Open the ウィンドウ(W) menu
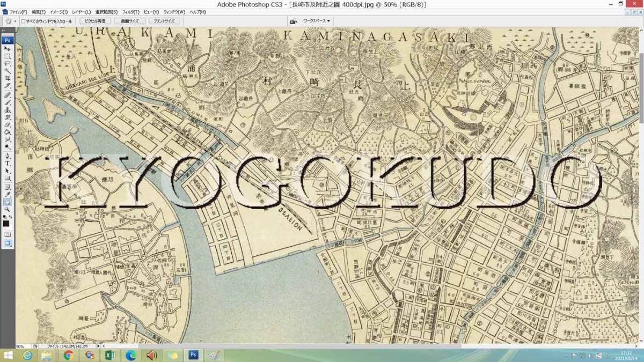This screenshot has width=644, height=362. tap(174, 12)
